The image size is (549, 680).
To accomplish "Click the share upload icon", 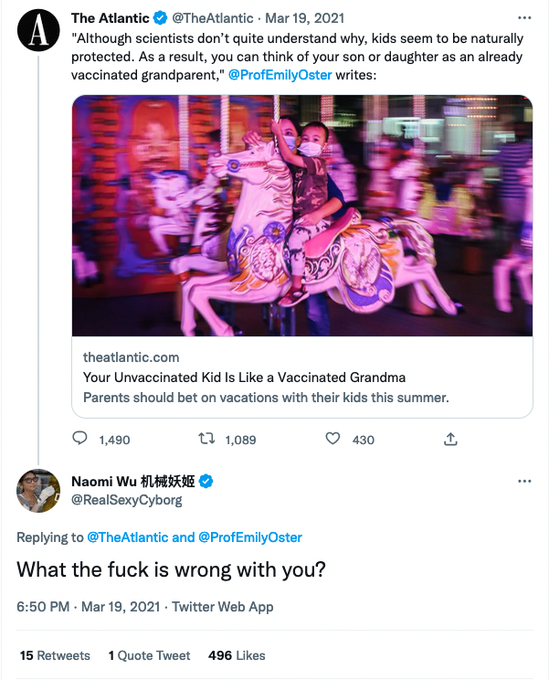I will tap(451, 439).
